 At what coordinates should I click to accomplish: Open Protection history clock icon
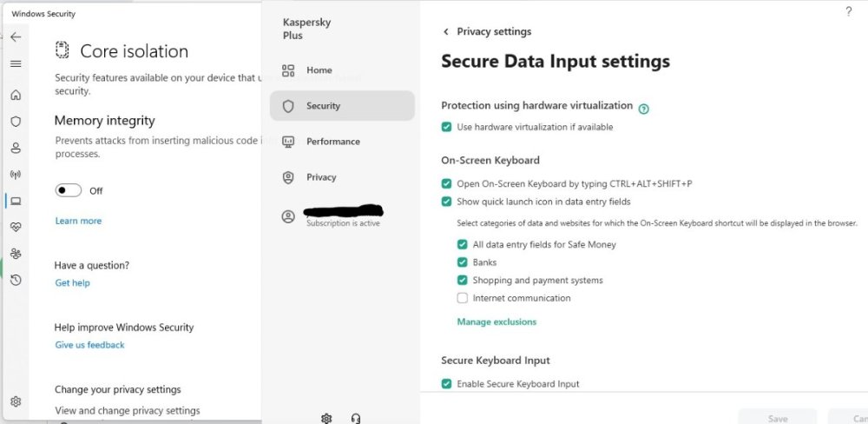tap(16, 280)
